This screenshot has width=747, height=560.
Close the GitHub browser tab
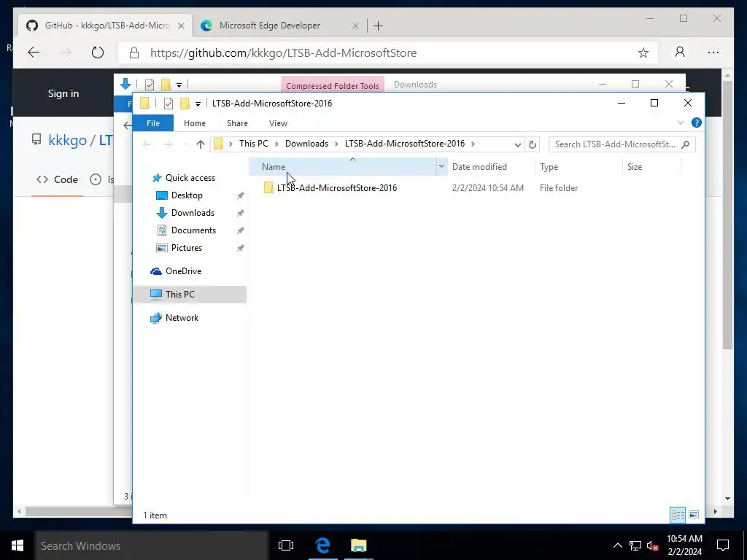181,26
